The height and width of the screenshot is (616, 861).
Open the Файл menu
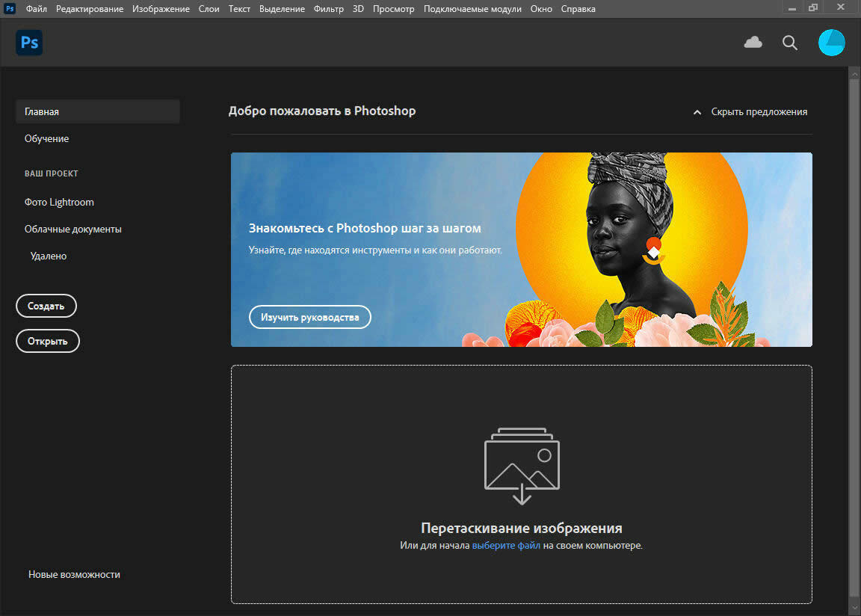[x=36, y=9]
